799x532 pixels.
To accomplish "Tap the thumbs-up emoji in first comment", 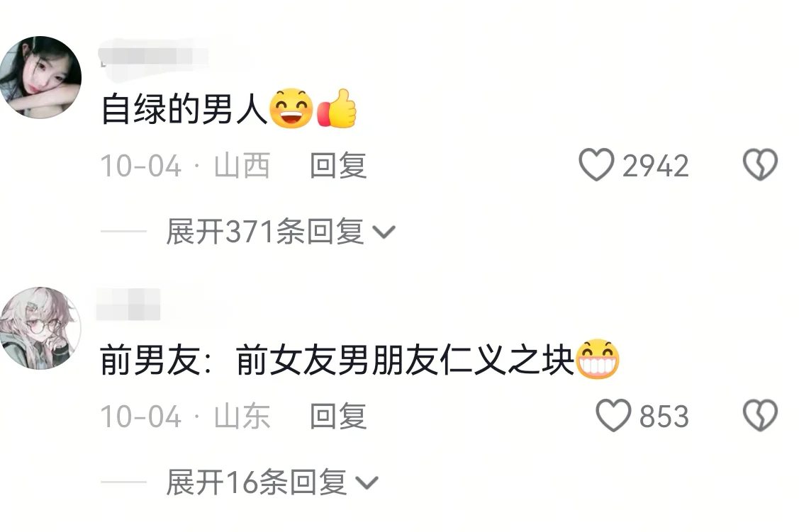I will pos(337,108).
